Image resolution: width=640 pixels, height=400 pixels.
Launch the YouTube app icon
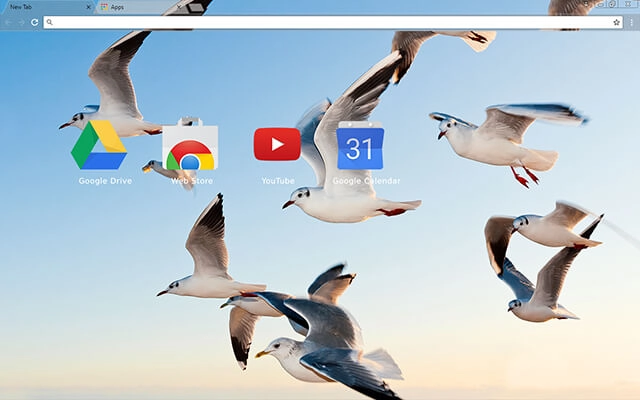pyautogui.click(x=277, y=144)
